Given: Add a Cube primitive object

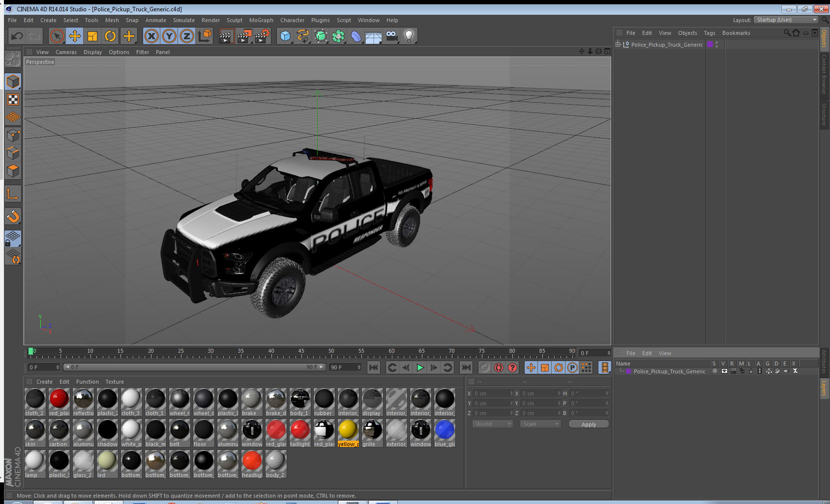Looking at the screenshot, I should (285, 36).
